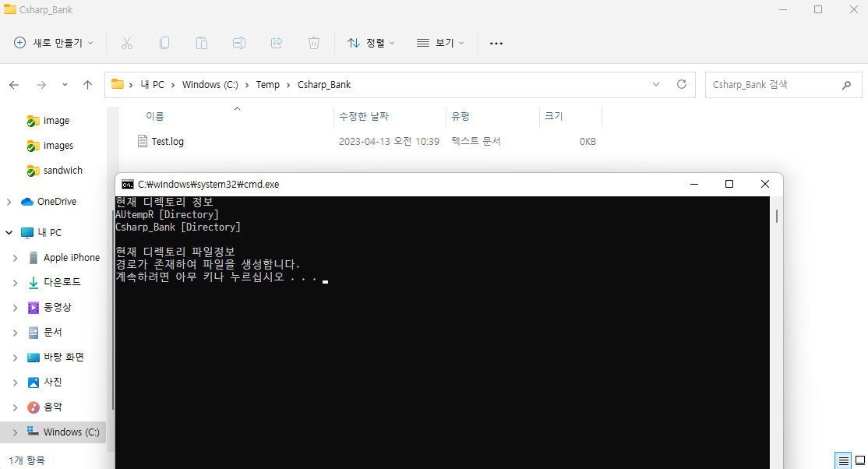868x469 pixels.
Task: Switch to large icons view in status bar
Action: [x=859, y=460]
